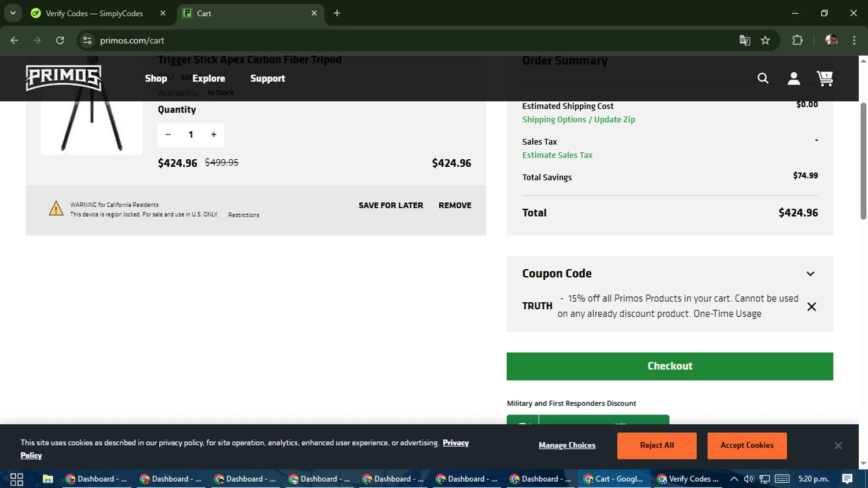
Task: Open the notification center icon
Action: point(847,479)
